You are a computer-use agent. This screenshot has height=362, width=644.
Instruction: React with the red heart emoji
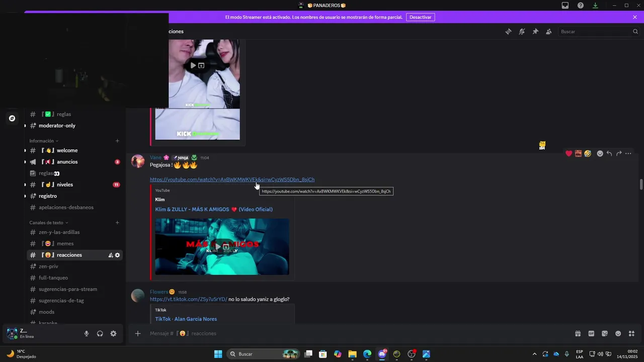569,153
